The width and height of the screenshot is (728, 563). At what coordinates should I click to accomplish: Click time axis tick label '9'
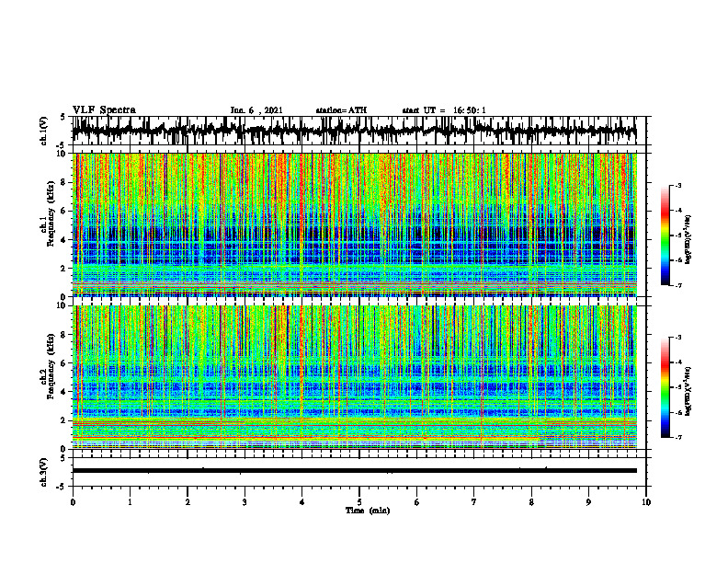588,502
